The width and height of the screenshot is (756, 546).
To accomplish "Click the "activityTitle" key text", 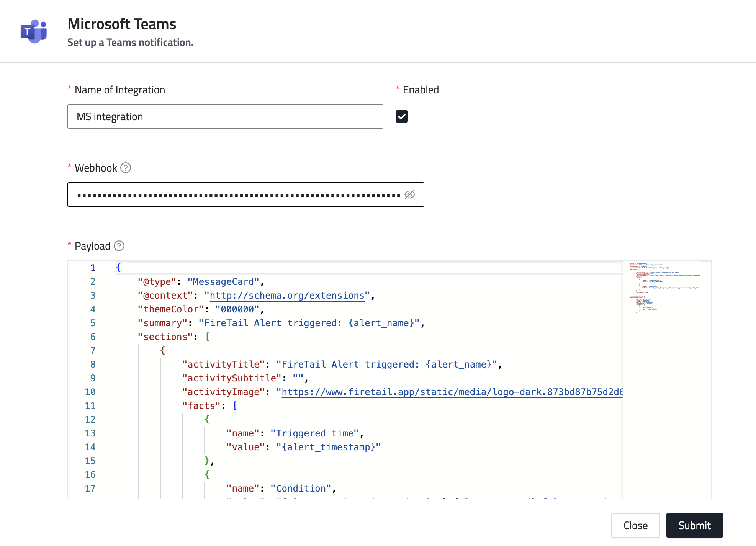I will (223, 365).
